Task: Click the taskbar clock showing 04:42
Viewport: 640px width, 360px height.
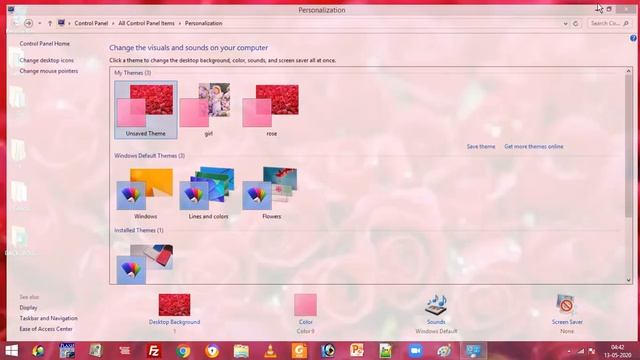Action: click(618, 351)
